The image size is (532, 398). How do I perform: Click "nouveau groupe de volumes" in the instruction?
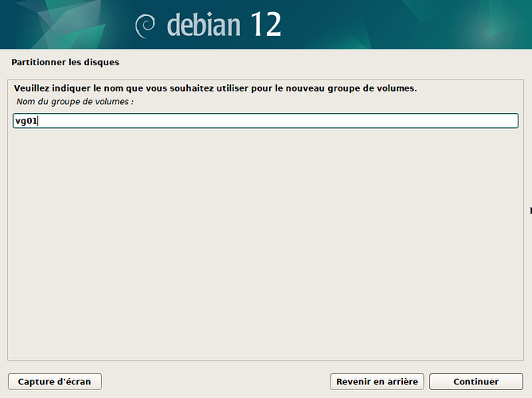click(x=351, y=88)
